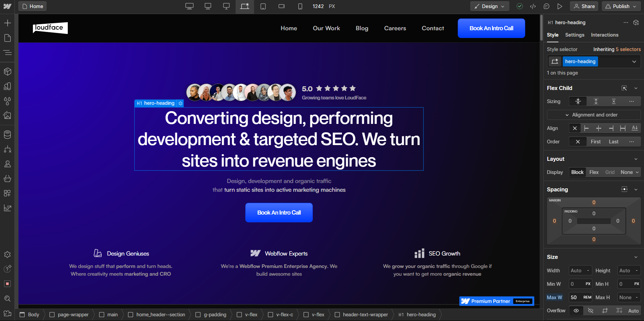Set Display to Flex
The width and height of the screenshot is (644, 321).
[x=594, y=172]
